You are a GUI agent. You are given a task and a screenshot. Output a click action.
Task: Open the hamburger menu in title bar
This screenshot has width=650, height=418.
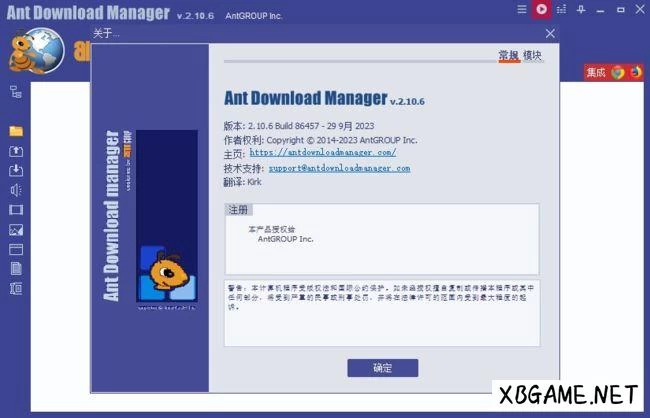[521, 9]
